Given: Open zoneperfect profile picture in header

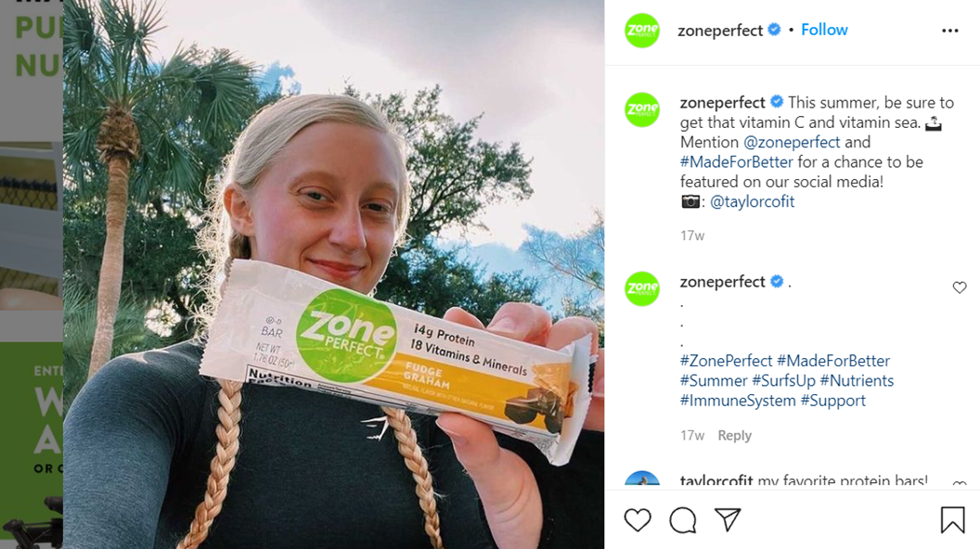Looking at the screenshot, I should point(642,30).
